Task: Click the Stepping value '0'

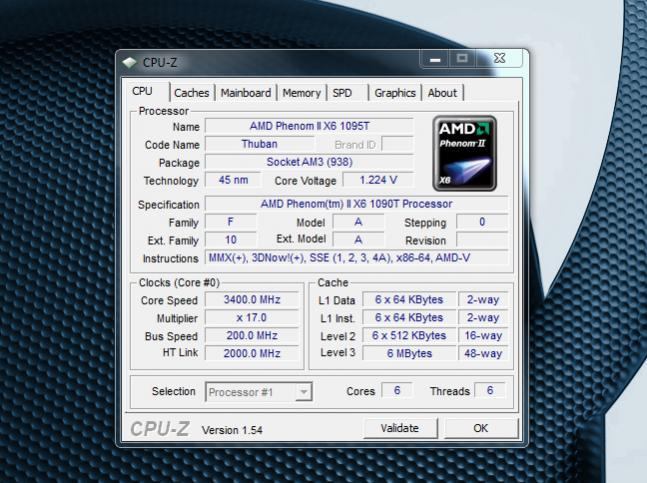Action: point(482,222)
